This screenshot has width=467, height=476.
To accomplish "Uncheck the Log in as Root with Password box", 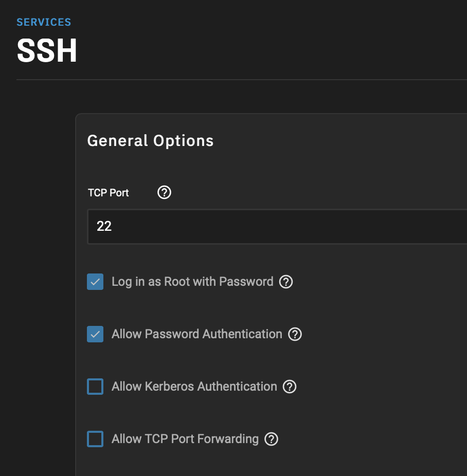I will tap(95, 282).
